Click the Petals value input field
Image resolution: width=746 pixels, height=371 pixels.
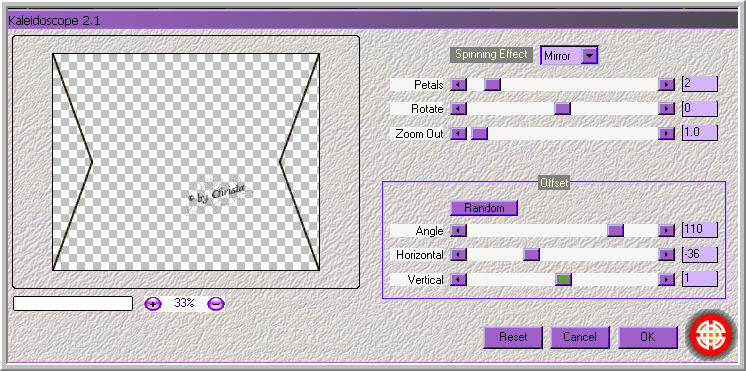coord(699,84)
